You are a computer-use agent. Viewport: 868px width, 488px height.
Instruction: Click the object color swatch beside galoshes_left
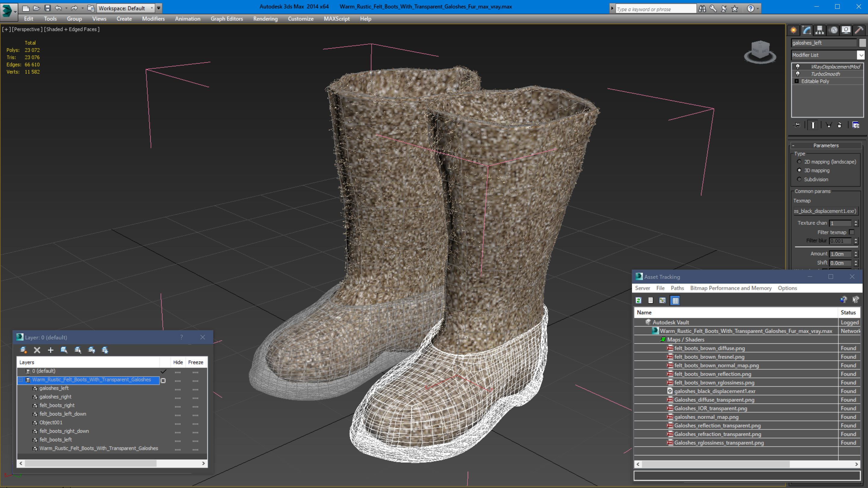click(862, 43)
